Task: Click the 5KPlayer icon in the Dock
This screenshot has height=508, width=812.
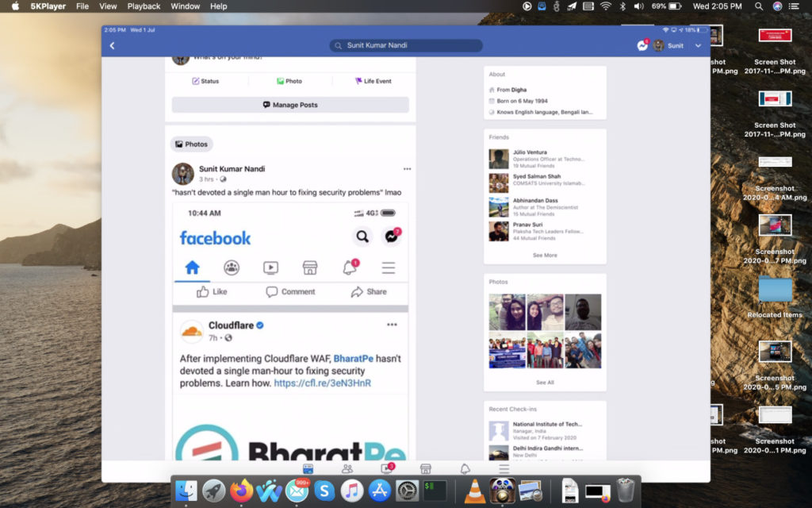Action: 502,491
